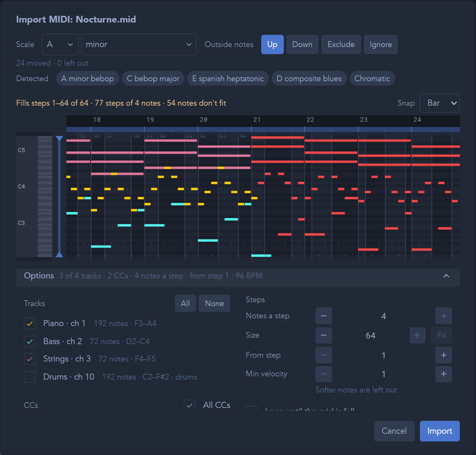476x455 pixels.
Task: Choose detected scale E spanish heptatonic
Action: click(228, 78)
